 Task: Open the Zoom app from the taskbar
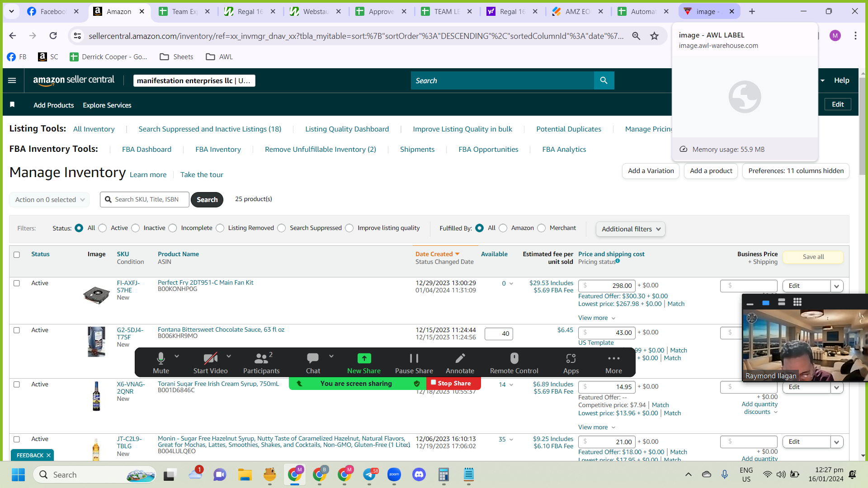coord(394,475)
